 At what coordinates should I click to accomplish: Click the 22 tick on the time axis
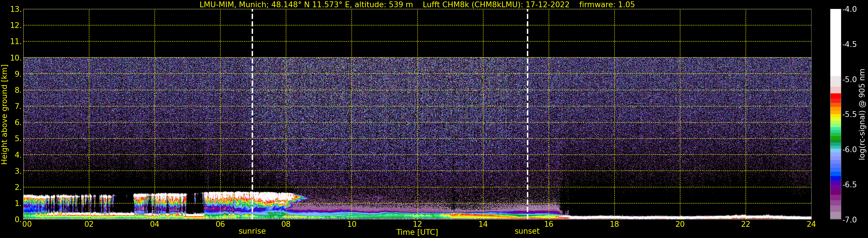pos(746,224)
